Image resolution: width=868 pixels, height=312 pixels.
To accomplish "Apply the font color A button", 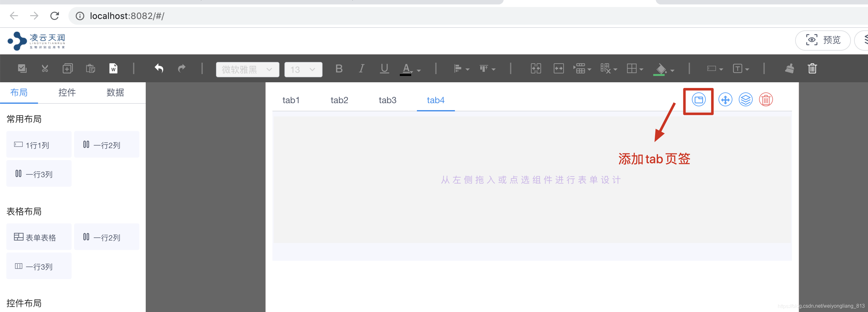I will (406, 69).
